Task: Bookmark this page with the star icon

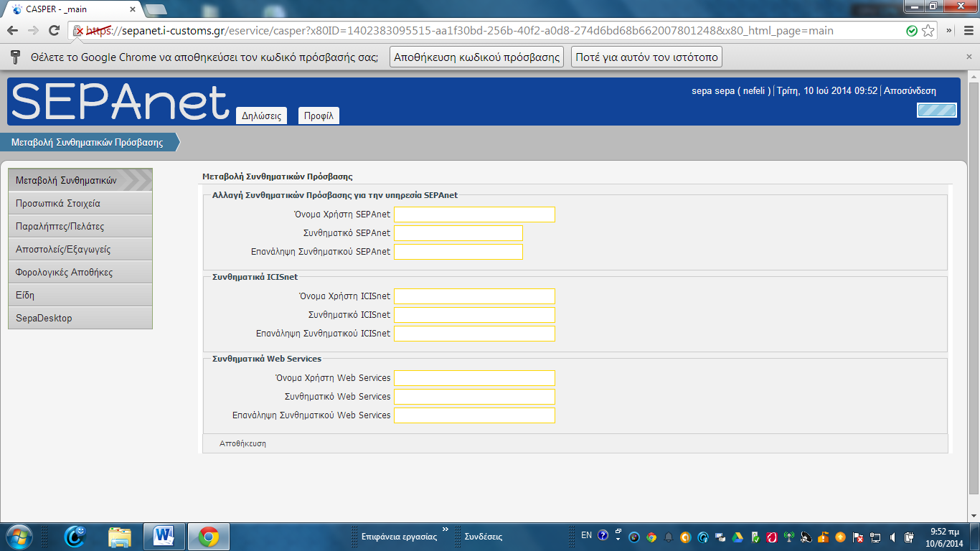Action: tap(928, 31)
